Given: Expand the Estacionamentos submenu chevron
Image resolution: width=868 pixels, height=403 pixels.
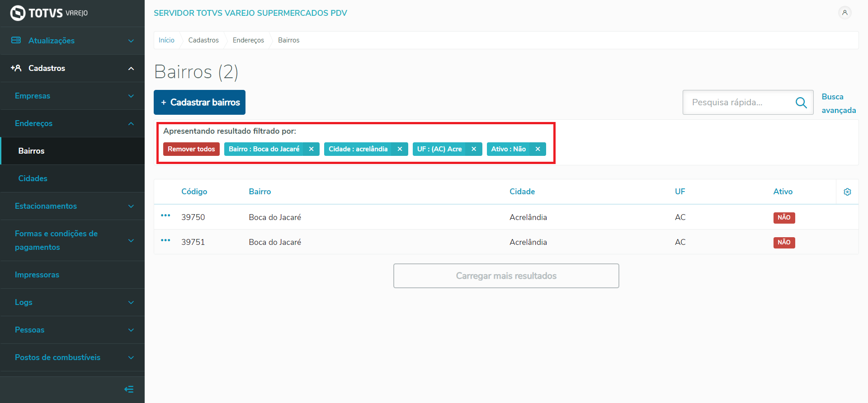Looking at the screenshot, I should tap(131, 206).
